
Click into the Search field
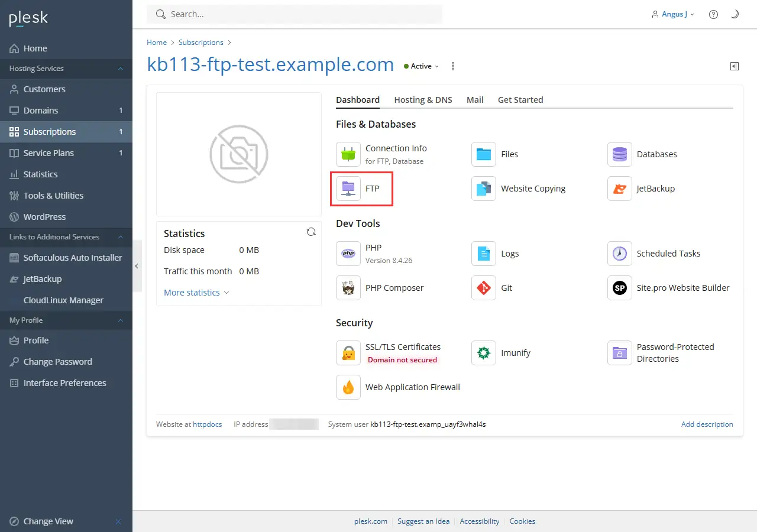(295, 14)
